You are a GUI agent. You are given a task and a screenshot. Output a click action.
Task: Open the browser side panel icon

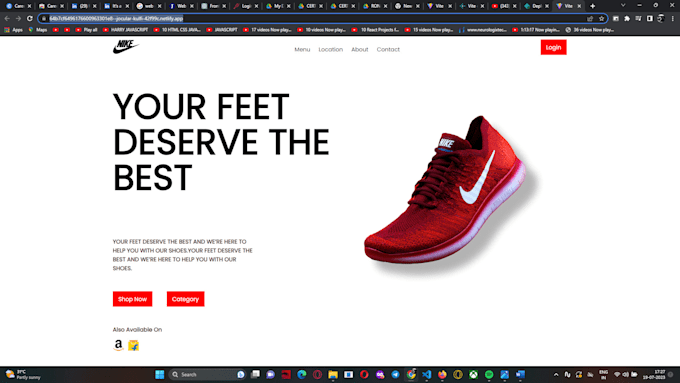click(650, 19)
